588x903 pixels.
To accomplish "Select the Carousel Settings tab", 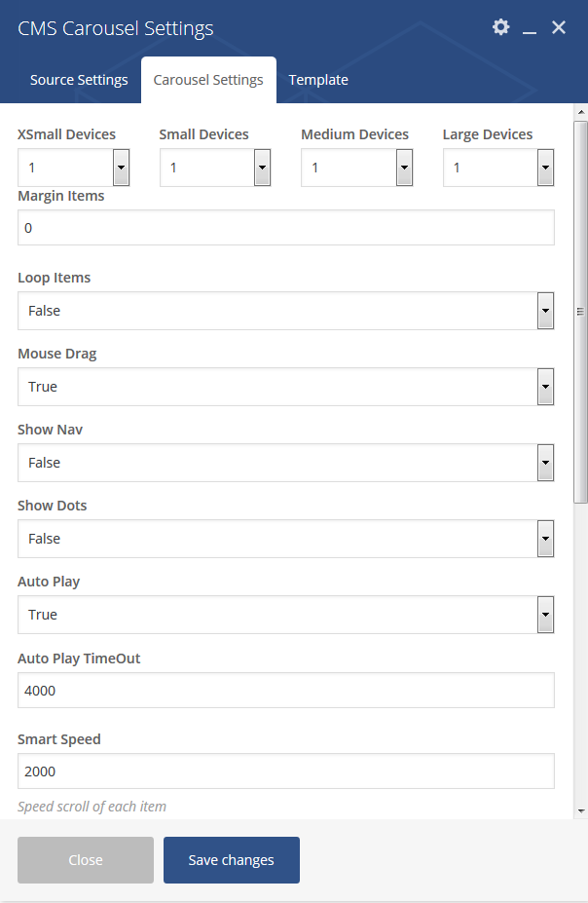I will (208, 80).
